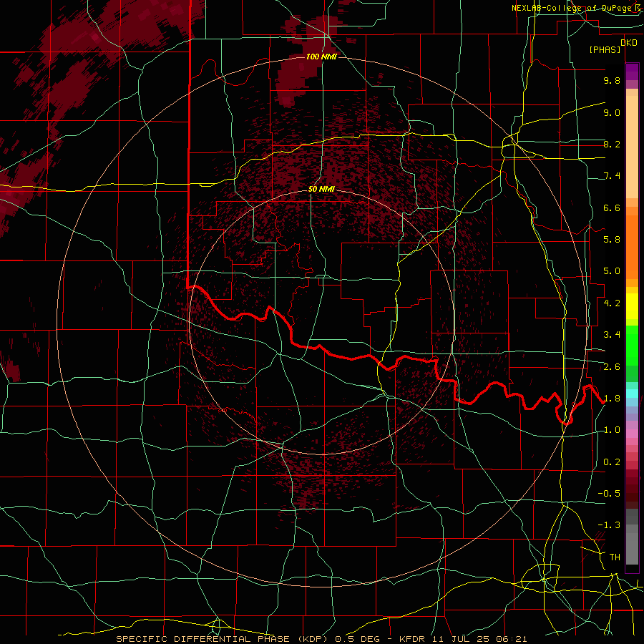Image resolution: width=644 pixels, height=644 pixels.
Task: Click the 3.4 value on the color scale
Action: pyautogui.click(x=612, y=335)
